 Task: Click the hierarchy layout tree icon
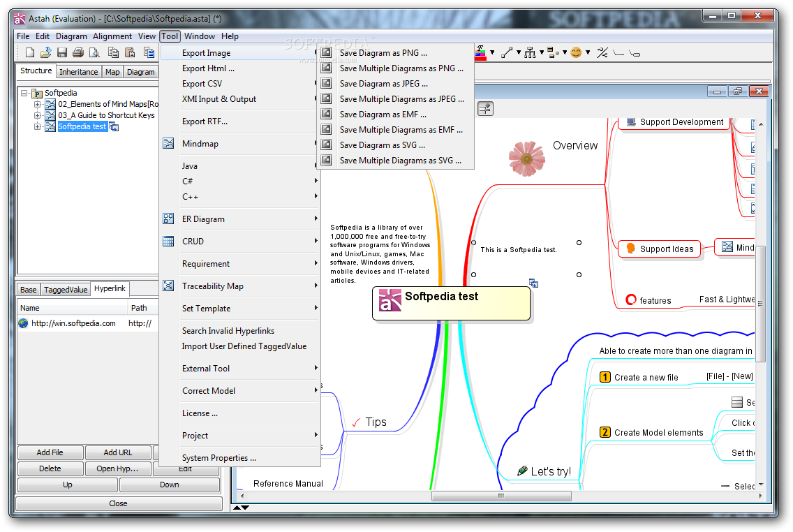530,52
